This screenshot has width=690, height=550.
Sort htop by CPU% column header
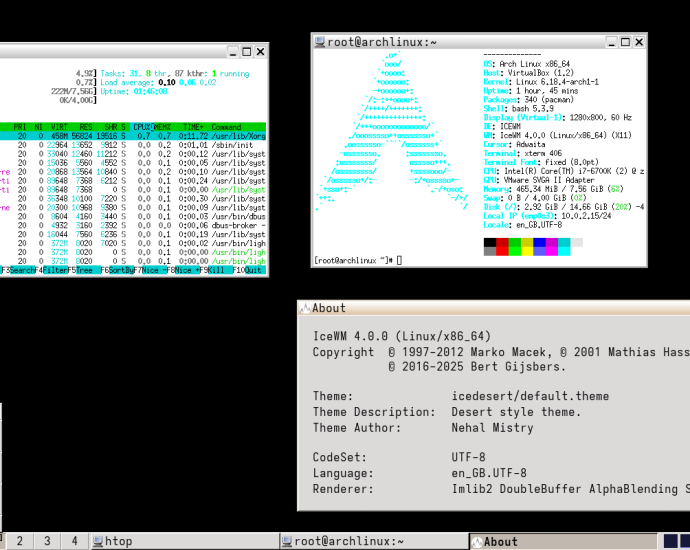[143, 127]
